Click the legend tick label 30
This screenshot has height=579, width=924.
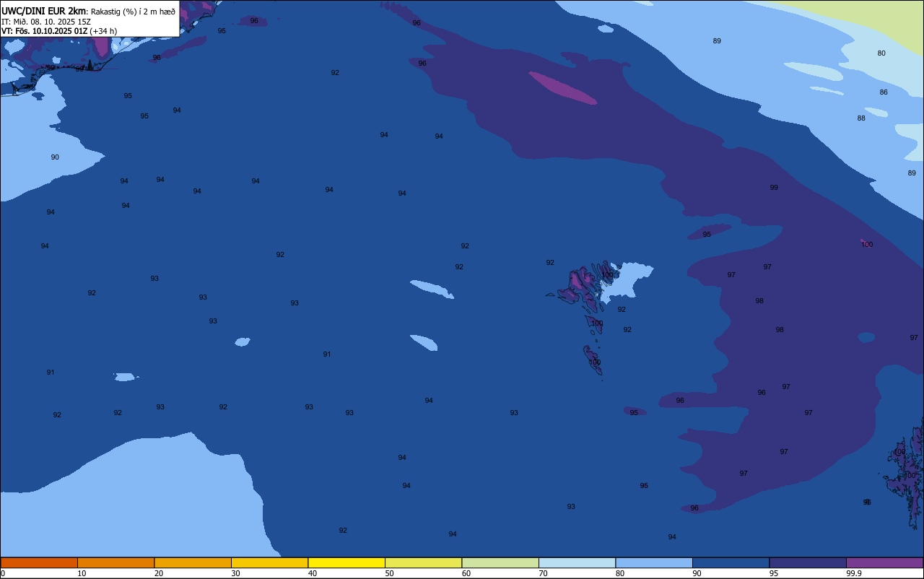(235, 573)
